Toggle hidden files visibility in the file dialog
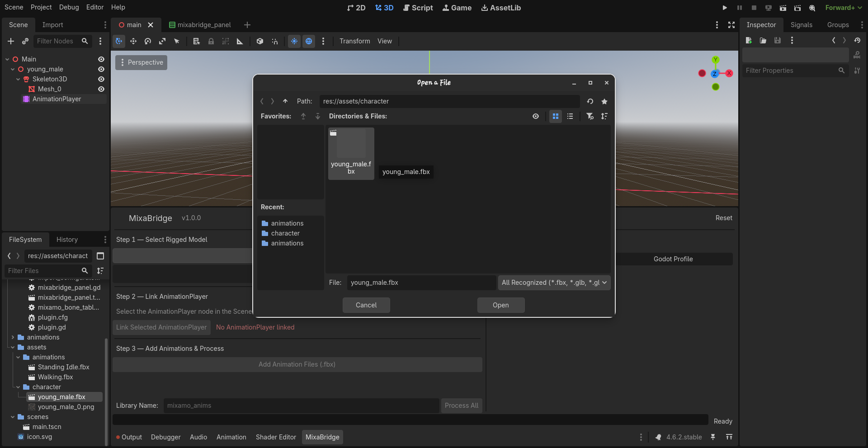Screen dimensions: 868x448 tap(536, 116)
